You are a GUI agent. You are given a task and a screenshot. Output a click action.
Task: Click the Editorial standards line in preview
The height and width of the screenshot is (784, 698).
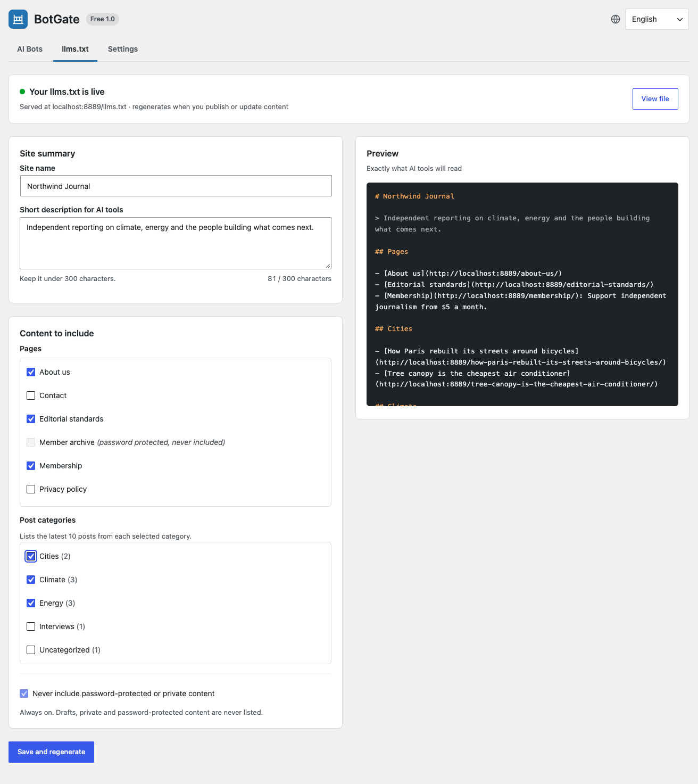pyautogui.click(x=514, y=285)
